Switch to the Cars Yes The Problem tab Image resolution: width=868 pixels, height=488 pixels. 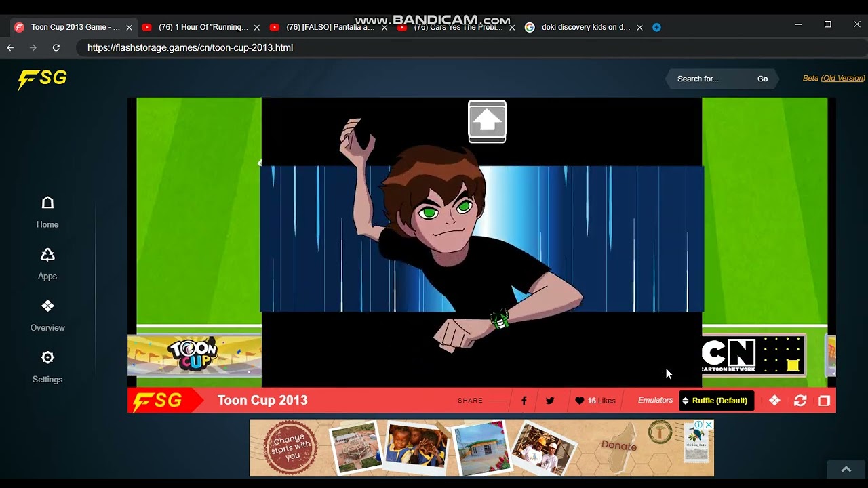[456, 28]
